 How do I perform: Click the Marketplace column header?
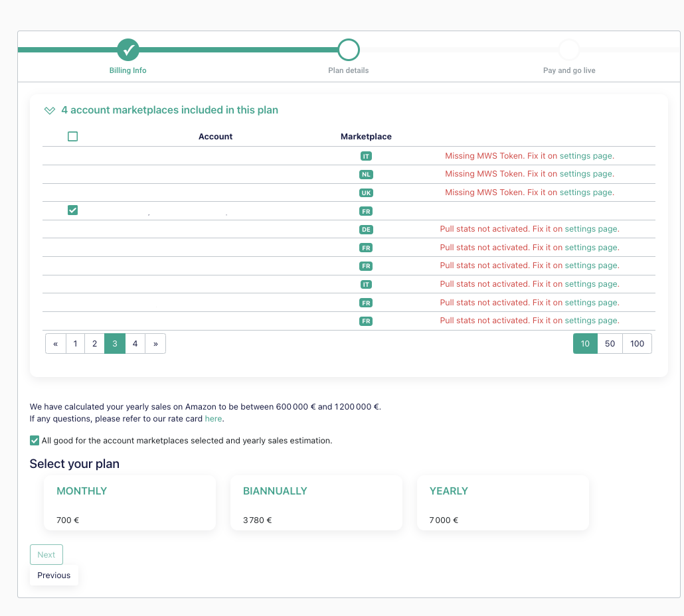[x=366, y=137]
